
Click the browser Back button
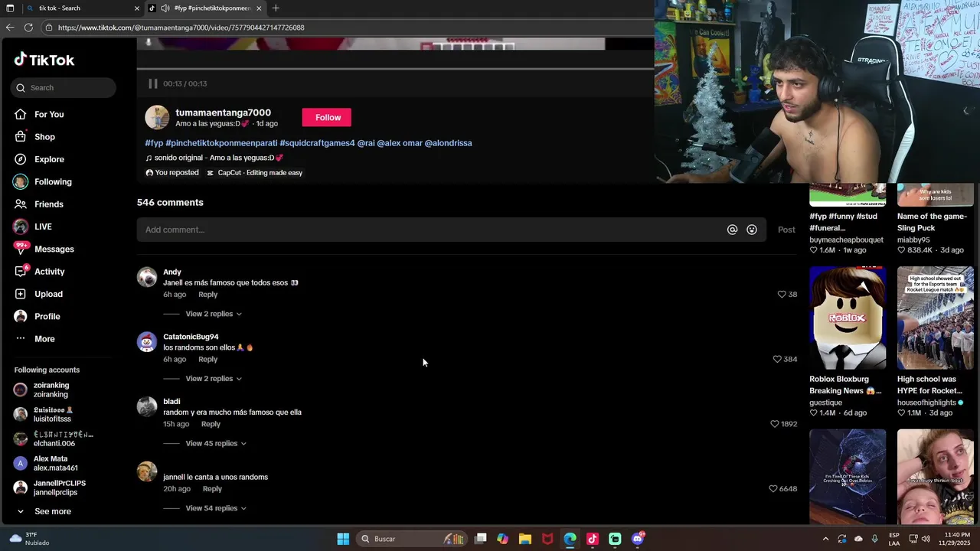point(9,28)
